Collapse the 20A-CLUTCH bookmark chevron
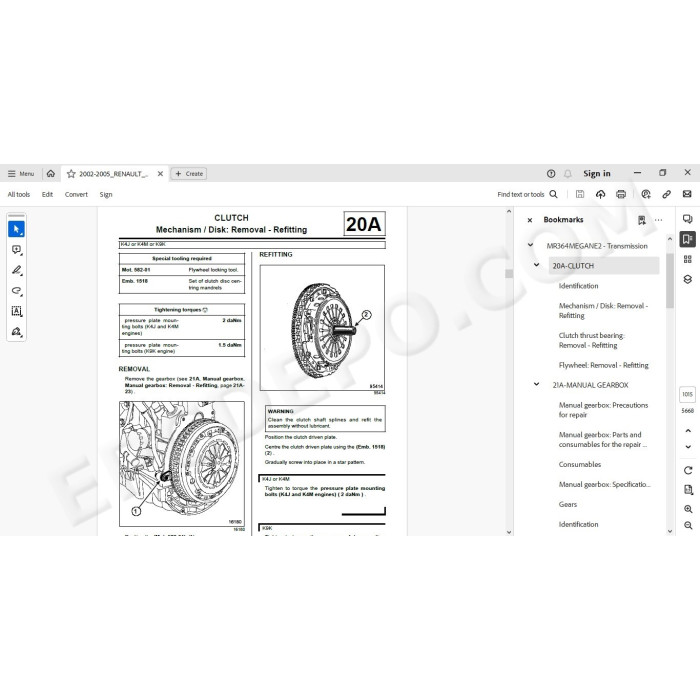Screen dimensions: 700x700 [537, 265]
